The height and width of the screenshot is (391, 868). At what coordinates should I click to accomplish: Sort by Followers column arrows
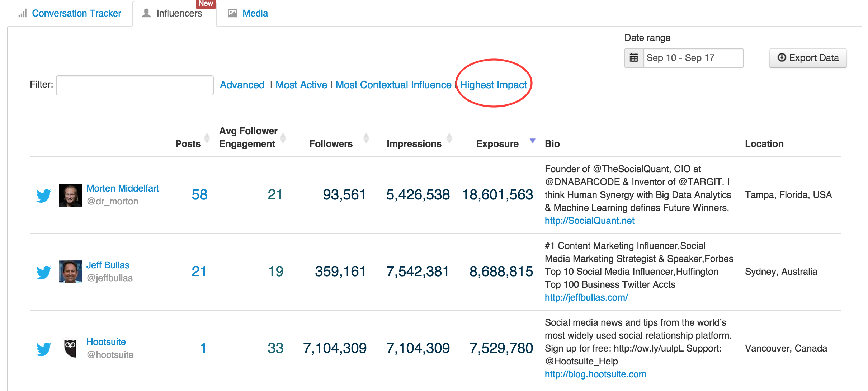(x=366, y=138)
